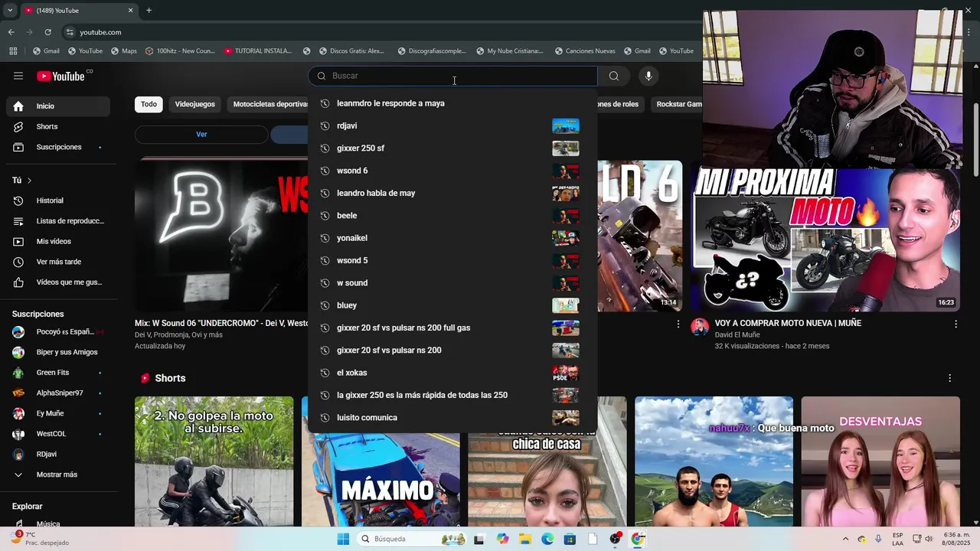Choose suggestion 'gixxer 20 sf vs pulsar ns 200'
This screenshot has width=980, height=551.
pos(452,350)
